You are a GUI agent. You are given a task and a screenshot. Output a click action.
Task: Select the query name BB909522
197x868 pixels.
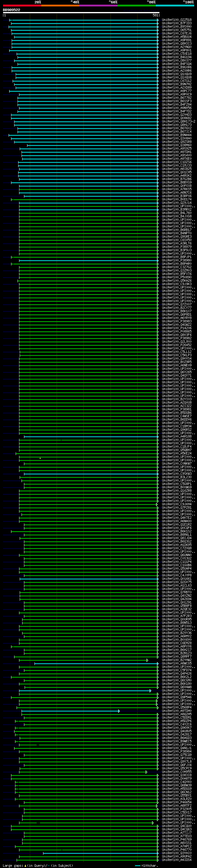pos(11,10)
